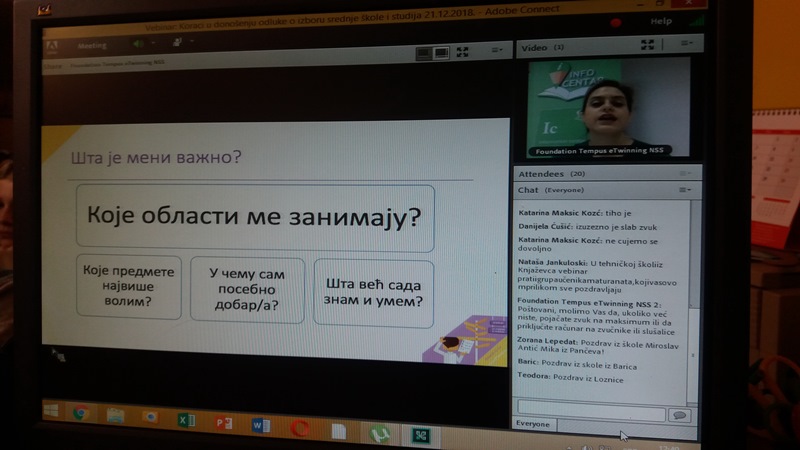Click the Chat (Everyone) pod title
The width and height of the screenshot is (800, 450).
551,190
